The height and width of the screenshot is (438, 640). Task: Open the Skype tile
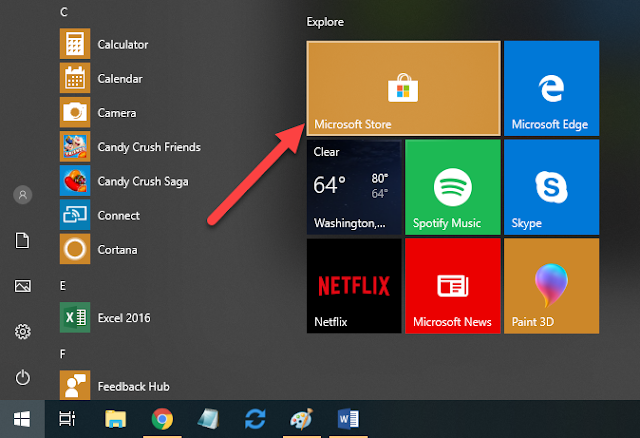pyautogui.click(x=551, y=187)
